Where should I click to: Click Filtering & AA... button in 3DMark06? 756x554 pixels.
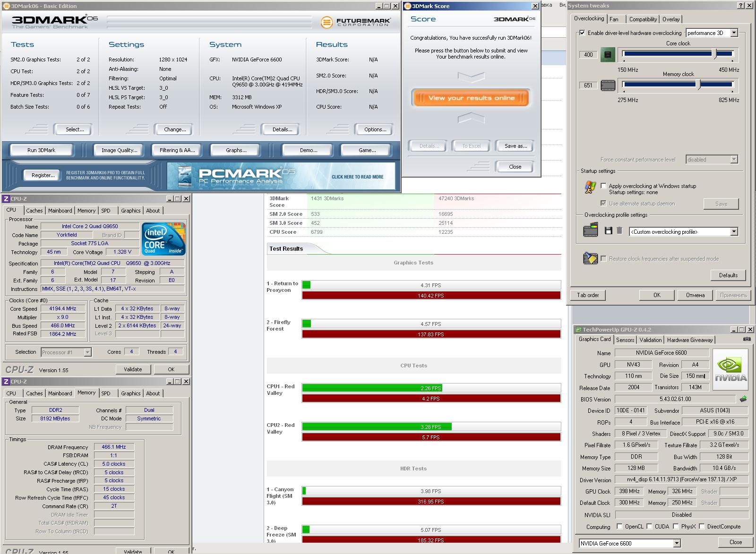coord(177,150)
